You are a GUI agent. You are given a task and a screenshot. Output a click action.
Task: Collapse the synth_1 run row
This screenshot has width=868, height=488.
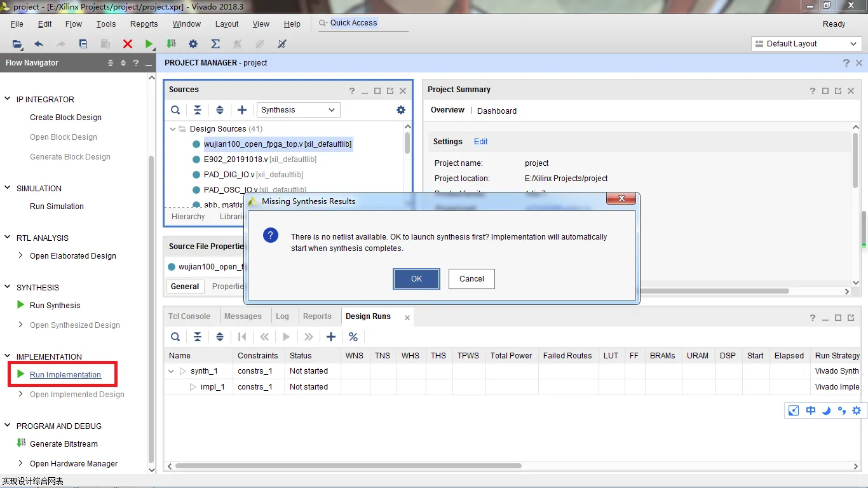[x=171, y=371]
